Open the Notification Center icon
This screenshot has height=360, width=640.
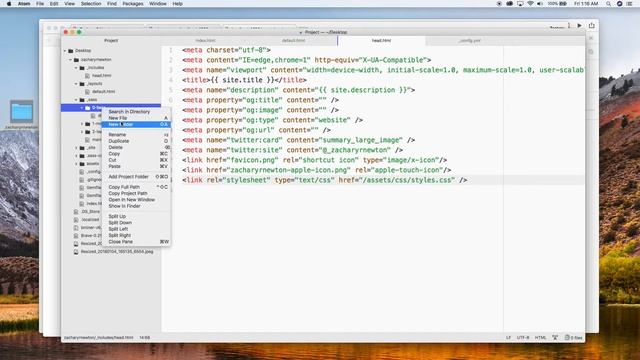click(x=629, y=4)
